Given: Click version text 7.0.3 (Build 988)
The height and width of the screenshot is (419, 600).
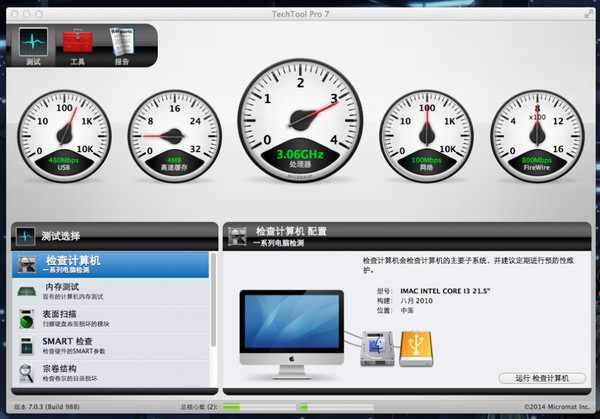Looking at the screenshot, I should 47,407.
